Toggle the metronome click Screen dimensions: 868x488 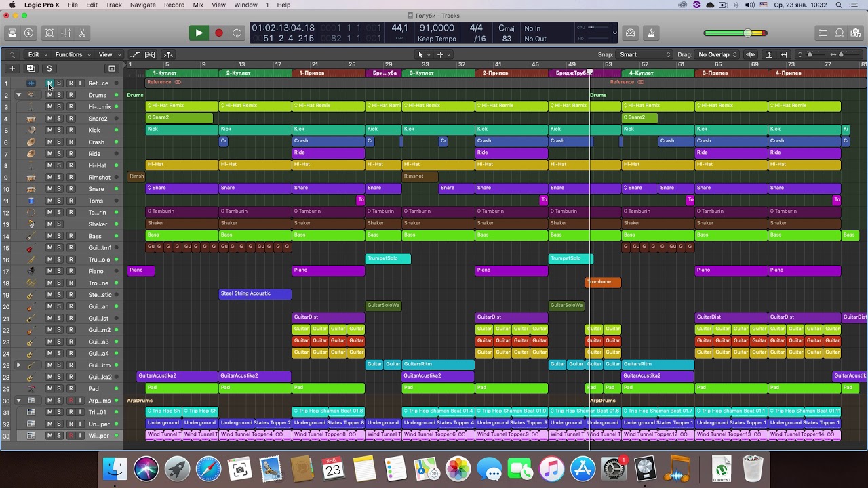(651, 33)
